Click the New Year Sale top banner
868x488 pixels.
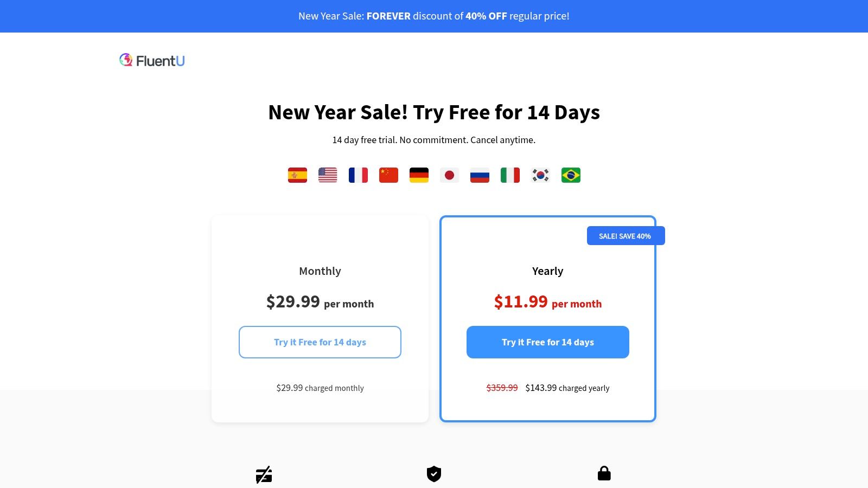pyautogui.click(x=434, y=16)
